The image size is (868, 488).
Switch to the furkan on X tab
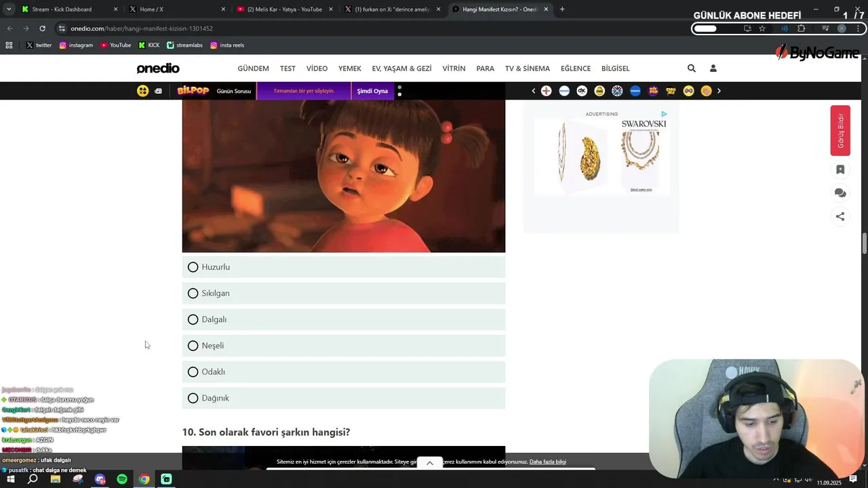[392, 9]
